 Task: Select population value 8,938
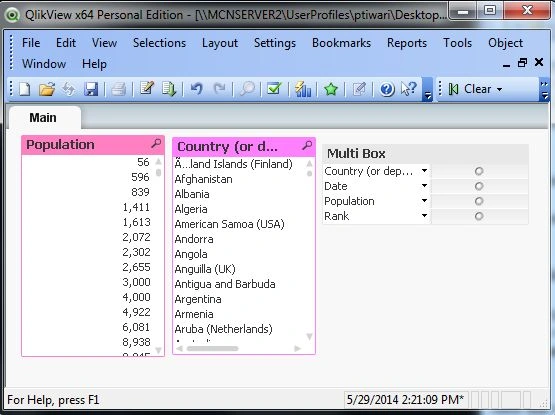pos(136,342)
